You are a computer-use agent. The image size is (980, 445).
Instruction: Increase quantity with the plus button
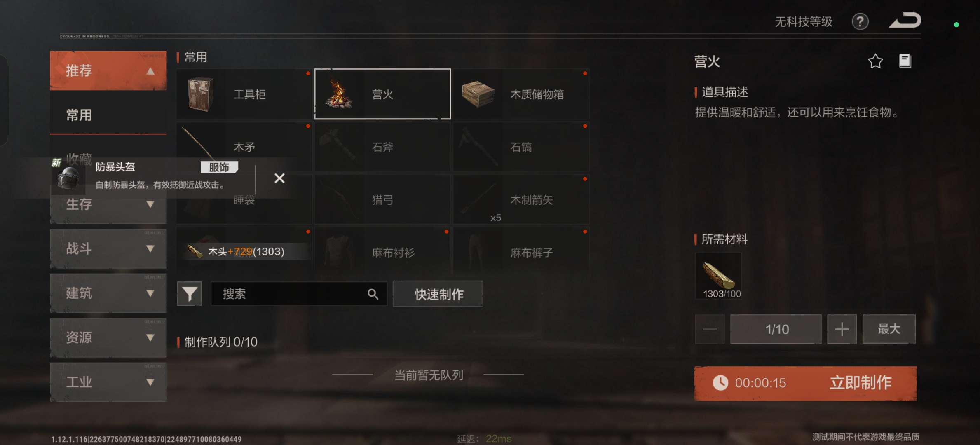pos(842,329)
